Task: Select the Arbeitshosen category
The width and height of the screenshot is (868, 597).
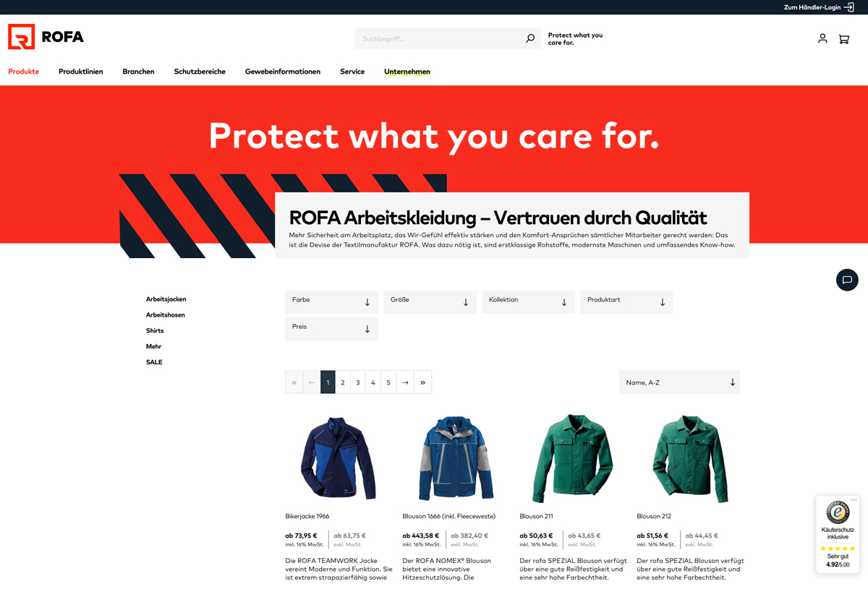Action: click(166, 315)
